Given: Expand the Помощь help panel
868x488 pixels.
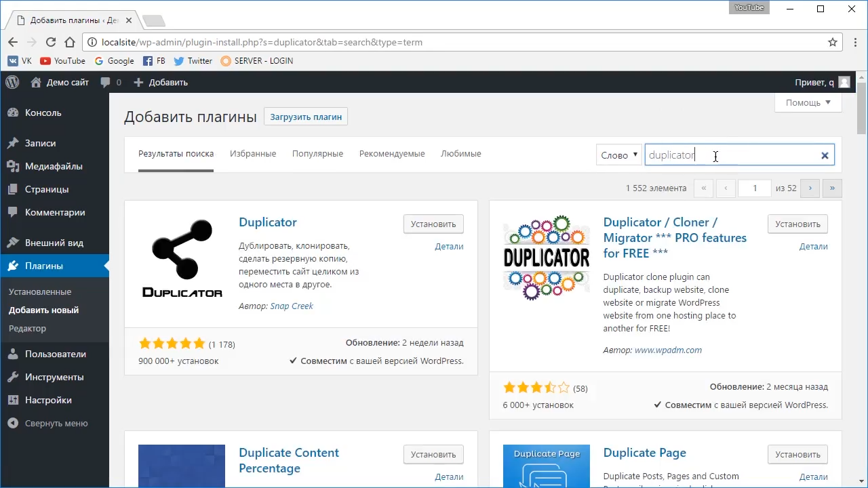Looking at the screenshot, I should [x=808, y=102].
